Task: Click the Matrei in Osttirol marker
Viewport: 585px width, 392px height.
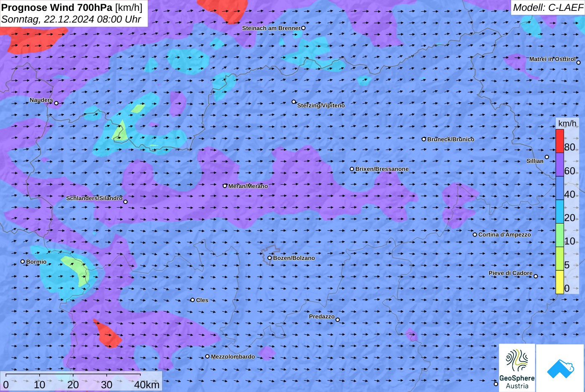Action: tap(578, 63)
